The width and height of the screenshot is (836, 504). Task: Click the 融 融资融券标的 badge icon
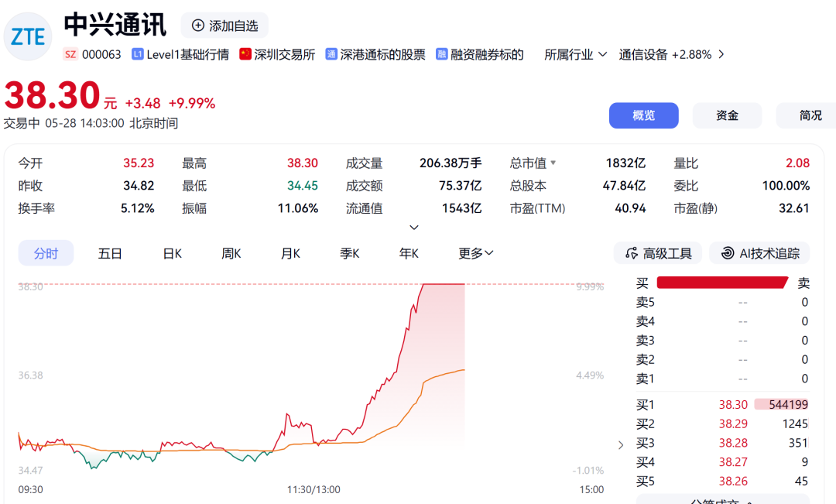click(x=441, y=54)
